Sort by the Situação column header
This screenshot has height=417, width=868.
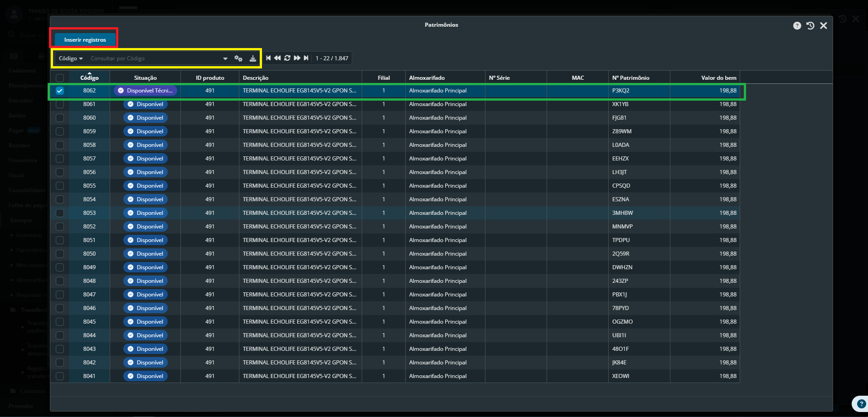coord(145,78)
